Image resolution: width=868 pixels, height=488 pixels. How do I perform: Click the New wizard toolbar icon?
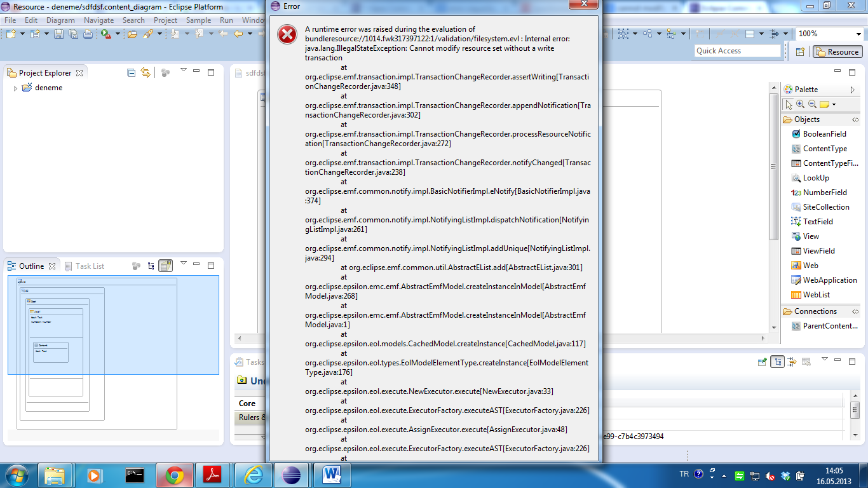[11, 34]
